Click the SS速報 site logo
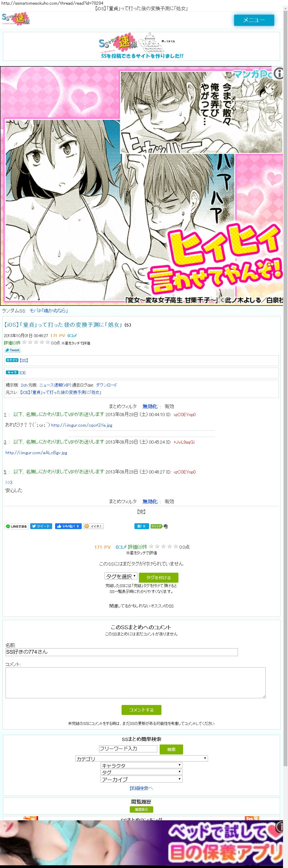288x868 pixels. pyautogui.click(x=16, y=19)
